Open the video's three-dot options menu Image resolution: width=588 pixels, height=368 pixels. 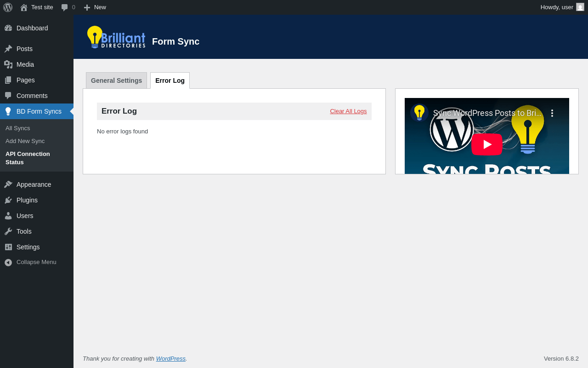[x=552, y=113]
